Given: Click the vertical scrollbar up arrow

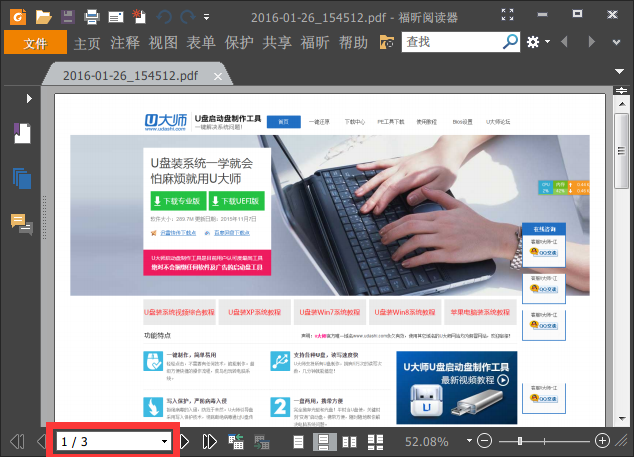Looking at the screenshot, I should (621, 105).
